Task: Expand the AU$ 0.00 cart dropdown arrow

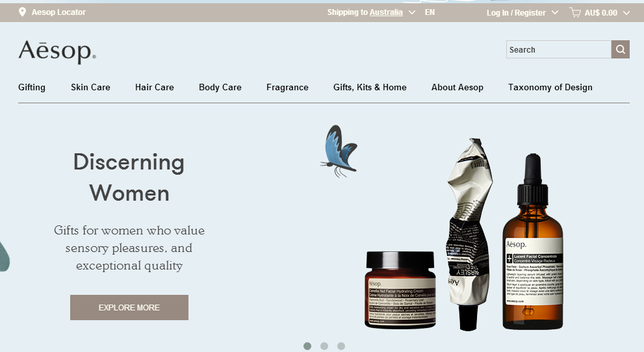Action: (x=626, y=13)
